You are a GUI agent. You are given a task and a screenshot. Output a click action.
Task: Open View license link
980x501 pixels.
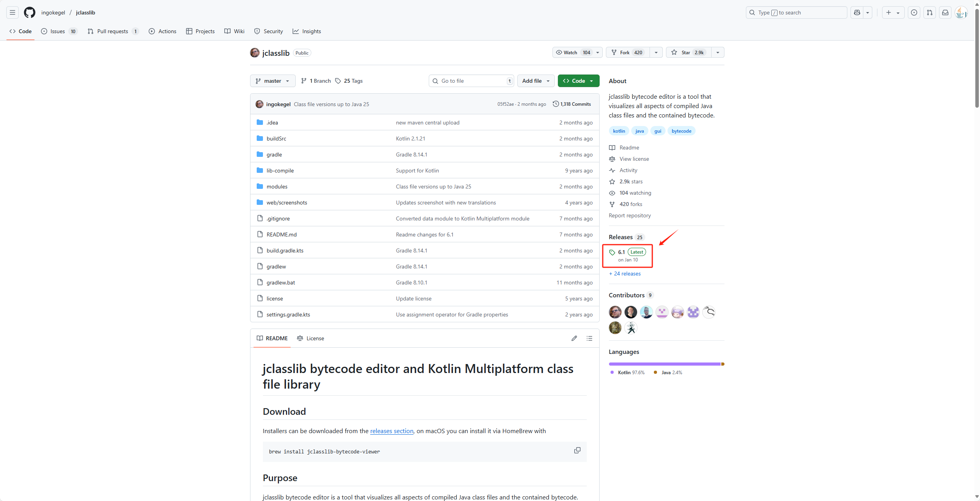click(x=634, y=159)
